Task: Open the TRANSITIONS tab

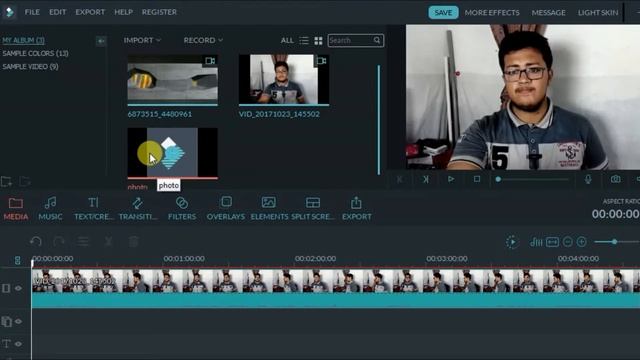Action: (138, 209)
